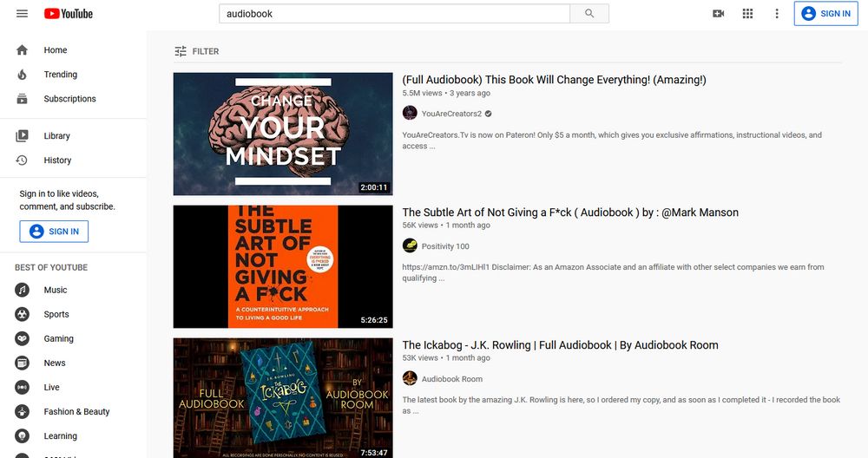868x458 pixels.
Task: Open 'The Subtle Art' audiobook title
Action: pyautogui.click(x=570, y=213)
